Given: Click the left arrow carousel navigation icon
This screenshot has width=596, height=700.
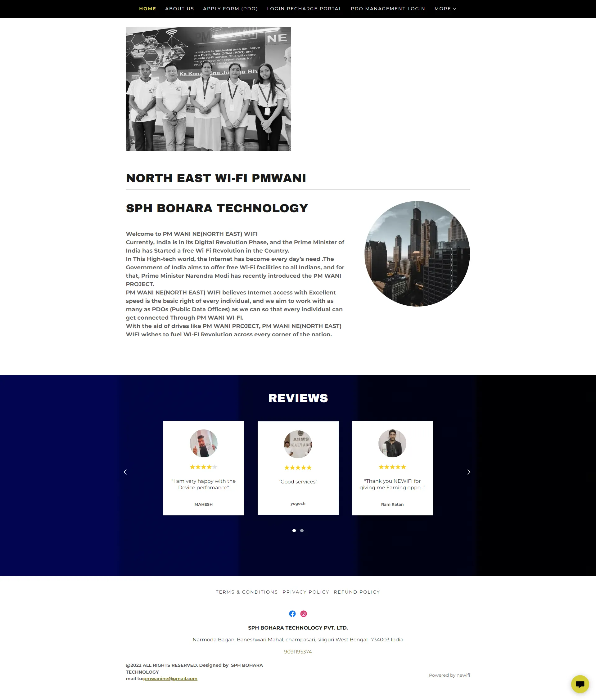Looking at the screenshot, I should coord(125,471).
